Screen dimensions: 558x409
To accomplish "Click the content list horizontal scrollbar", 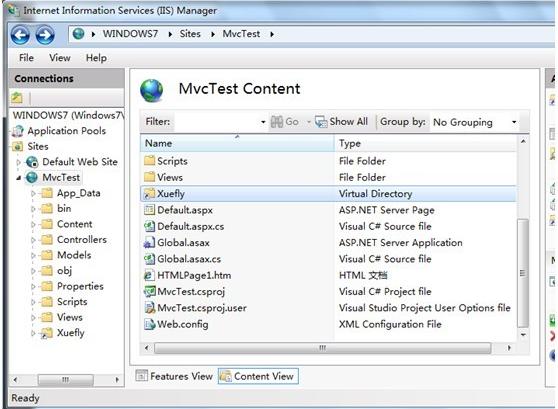I will click(322, 348).
